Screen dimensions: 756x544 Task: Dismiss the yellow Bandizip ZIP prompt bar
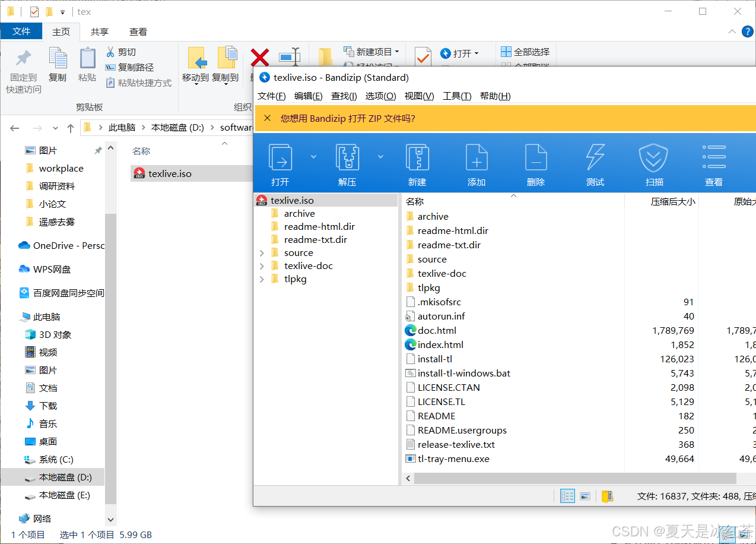tap(267, 118)
